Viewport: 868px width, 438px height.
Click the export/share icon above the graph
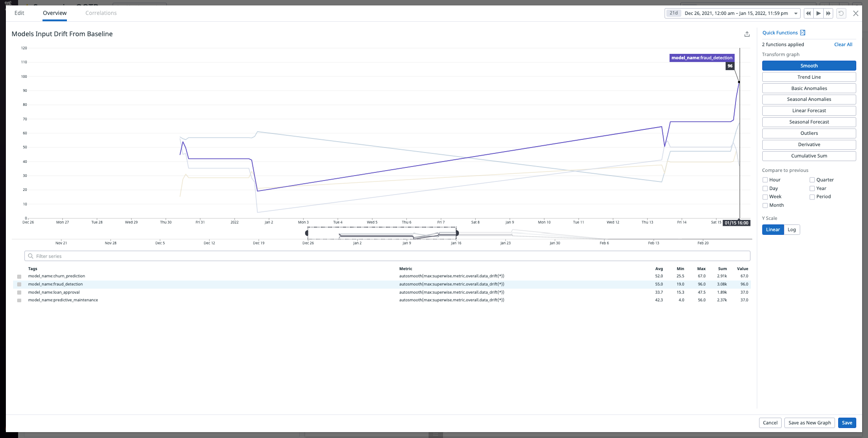pos(746,34)
